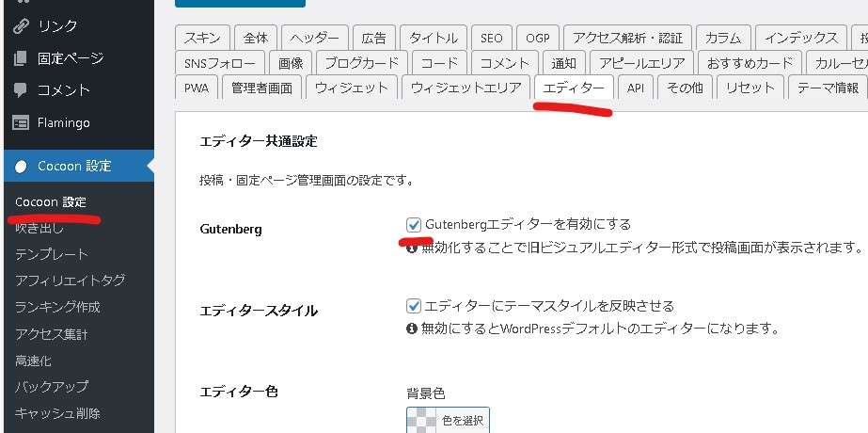Click the background color swatch preview
The image size is (868, 433).
421,421
